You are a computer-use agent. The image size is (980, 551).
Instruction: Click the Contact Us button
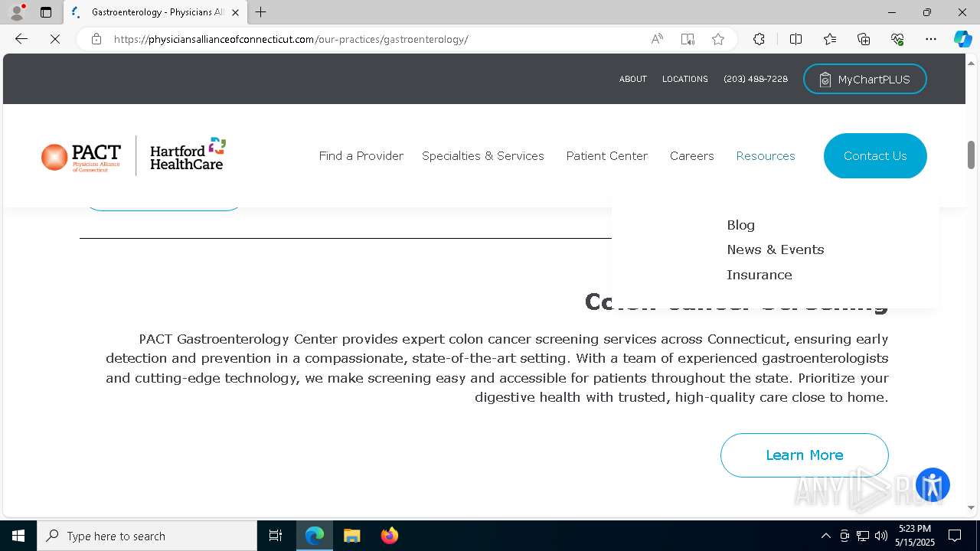coord(875,156)
